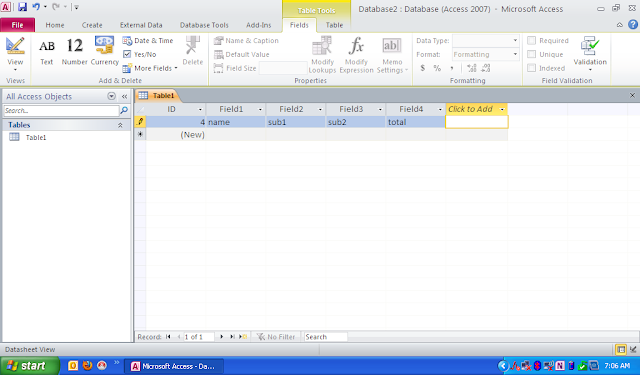
Task: Insert a Currency field
Action: point(104,51)
